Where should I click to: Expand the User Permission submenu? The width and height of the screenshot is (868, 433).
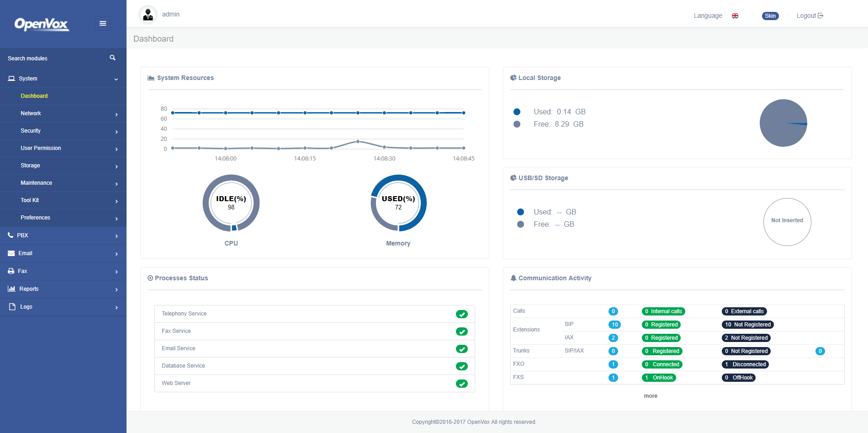pyautogui.click(x=116, y=149)
